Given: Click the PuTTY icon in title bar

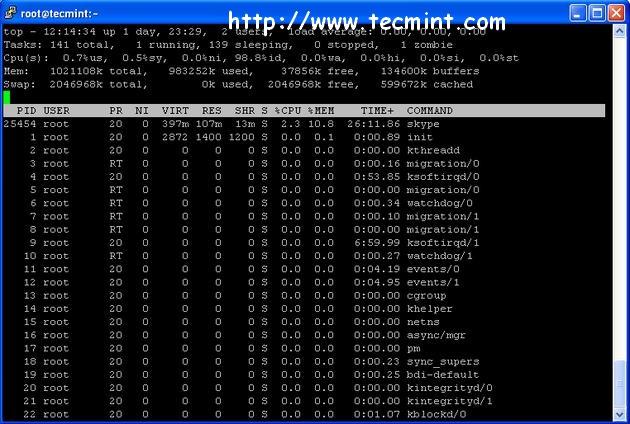Looking at the screenshot, I should 10,12.
